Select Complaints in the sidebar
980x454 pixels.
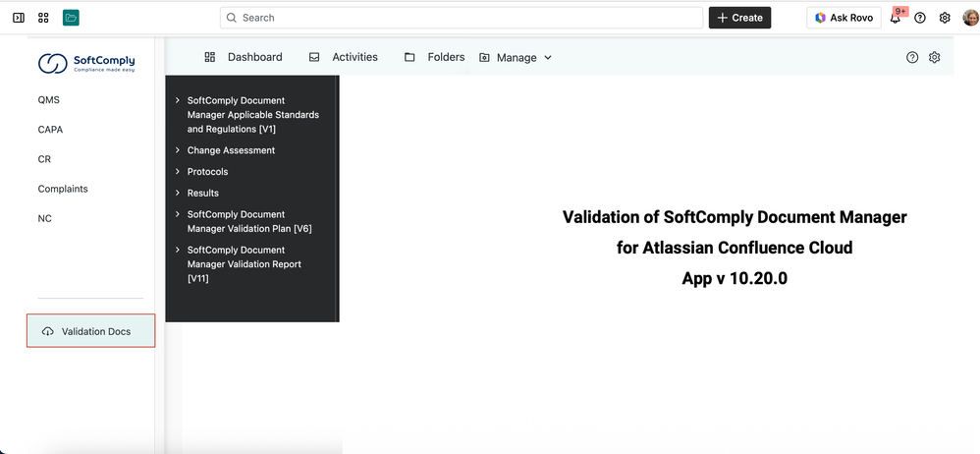click(63, 189)
